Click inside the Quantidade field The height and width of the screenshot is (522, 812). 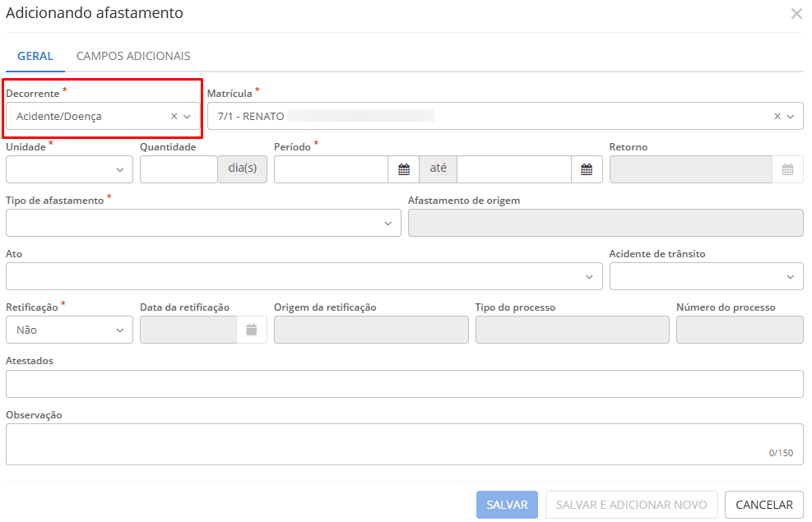pyautogui.click(x=178, y=169)
